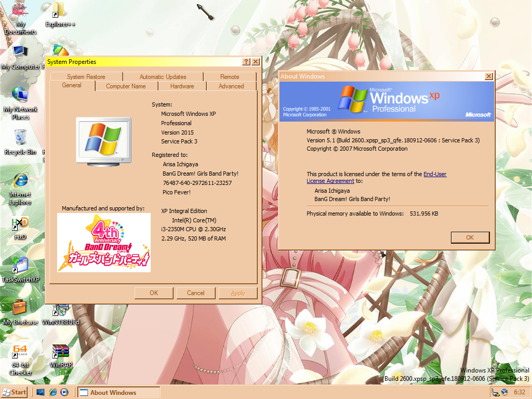Screen dimensions: 532x399
Task: Click the Apply button in System Properties
Action: pos(238,293)
